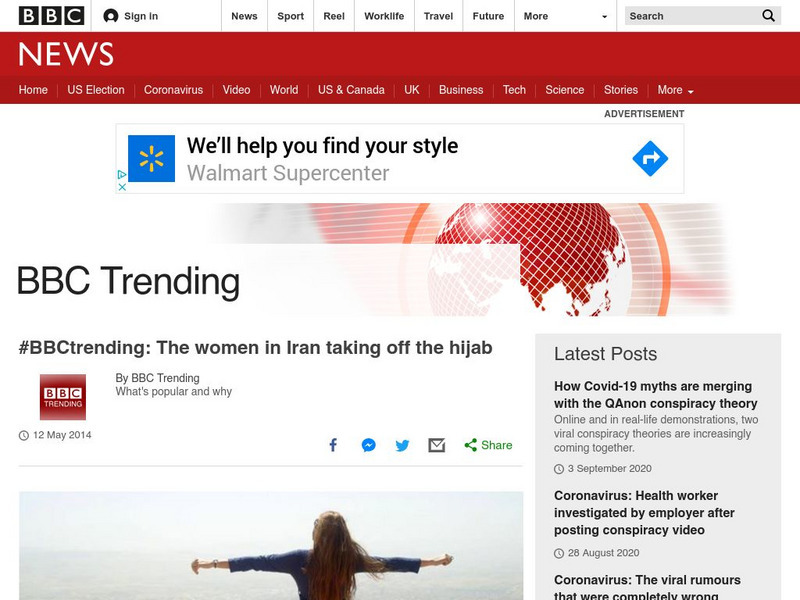The image size is (800, 600).
Task: Click the BBC News banner logo
Action: click(x=66, y=54)
